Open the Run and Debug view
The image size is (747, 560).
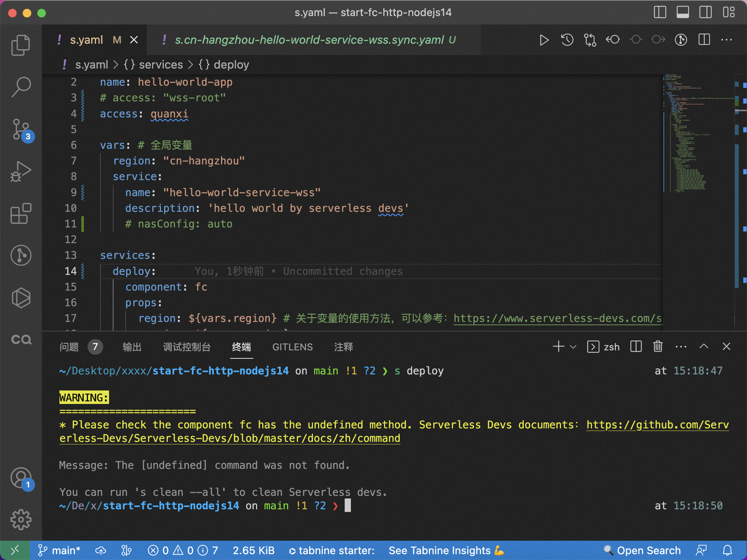click(x=21, y=171)
